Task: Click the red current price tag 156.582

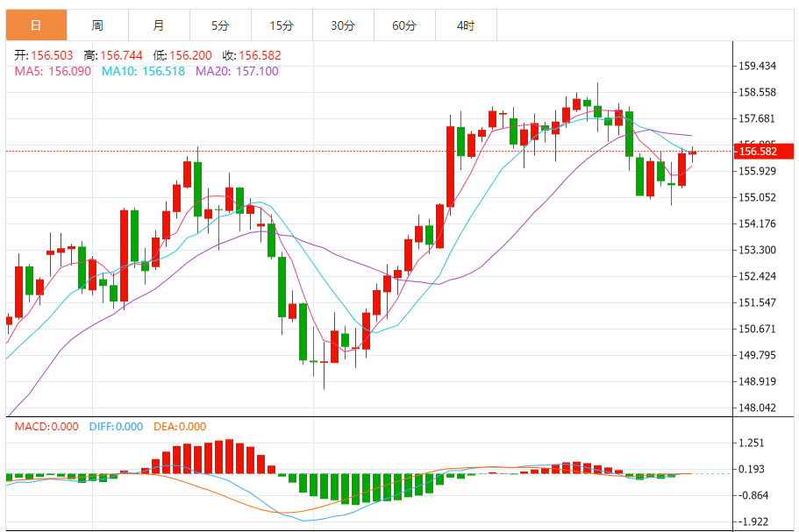Action: (x=763, y=152)
